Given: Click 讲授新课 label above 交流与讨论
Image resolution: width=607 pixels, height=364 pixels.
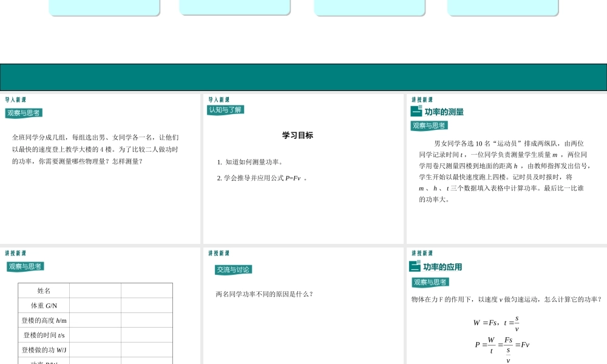Looking at the screenshot, I should (219, 253).
